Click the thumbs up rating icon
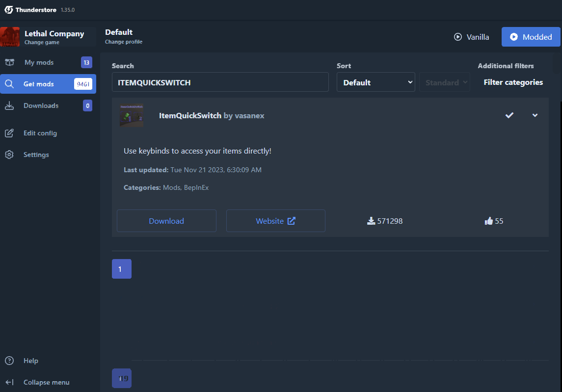562x392 pixels. tap(488, 221)
